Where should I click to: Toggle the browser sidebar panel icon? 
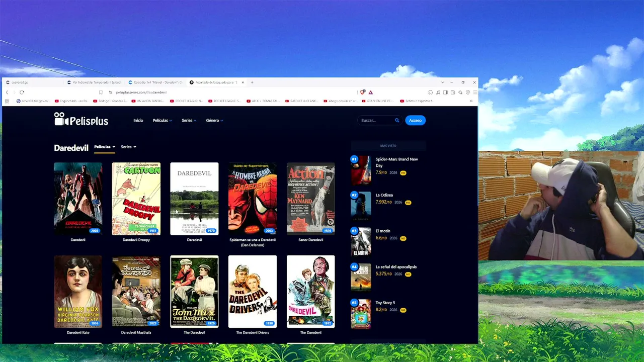(445, 92)
